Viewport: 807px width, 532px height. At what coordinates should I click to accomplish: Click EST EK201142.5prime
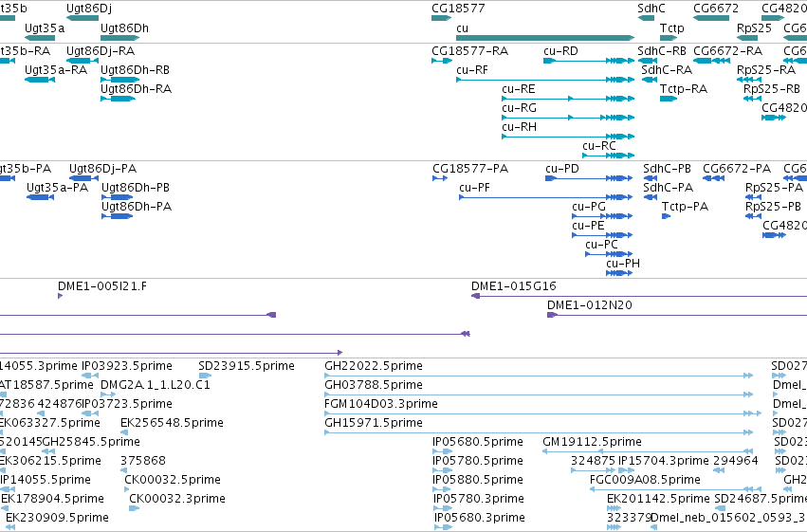pos(614,508)
